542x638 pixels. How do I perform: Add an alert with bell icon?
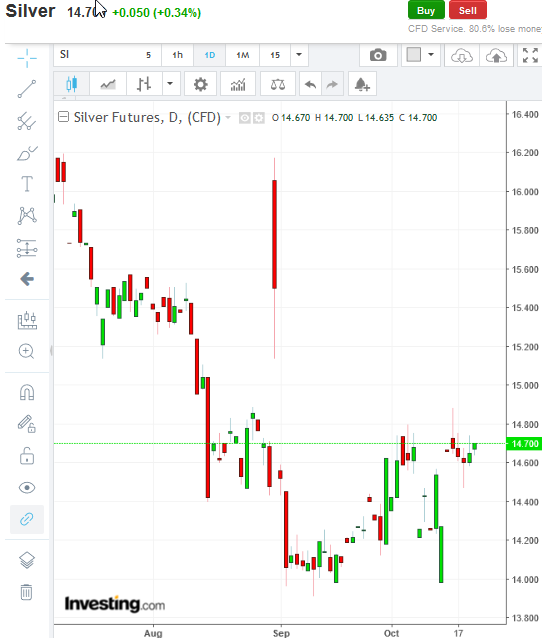pyautogui.click(x=362, y=84)
